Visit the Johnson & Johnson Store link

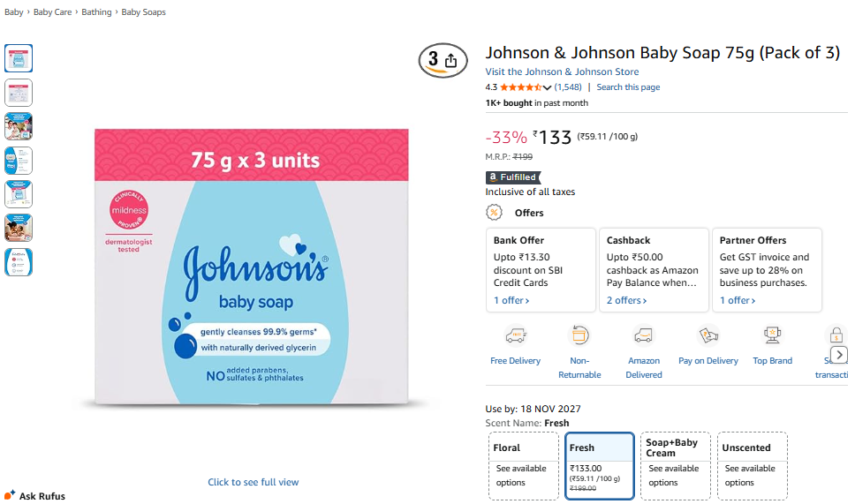562,71
